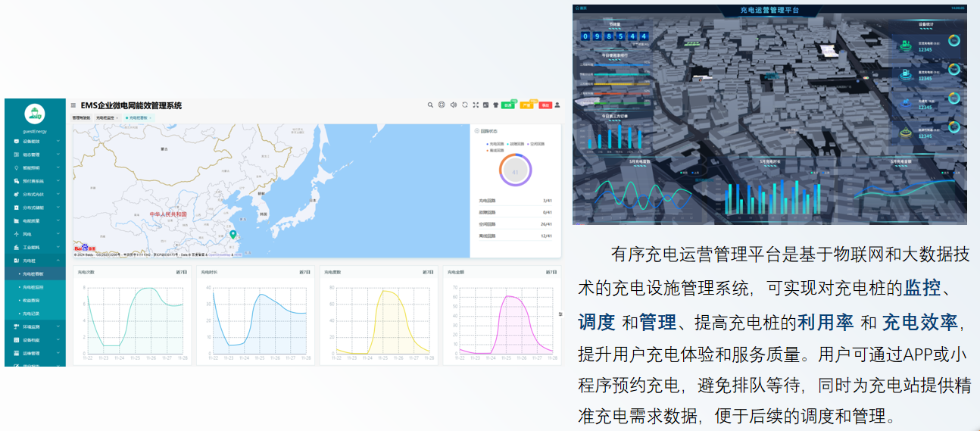
Task: Click the green alert button in header
Action: (507, 105)
